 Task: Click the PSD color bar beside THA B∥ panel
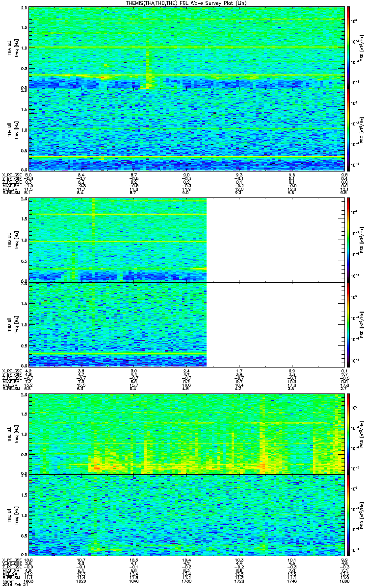[348, 129]
